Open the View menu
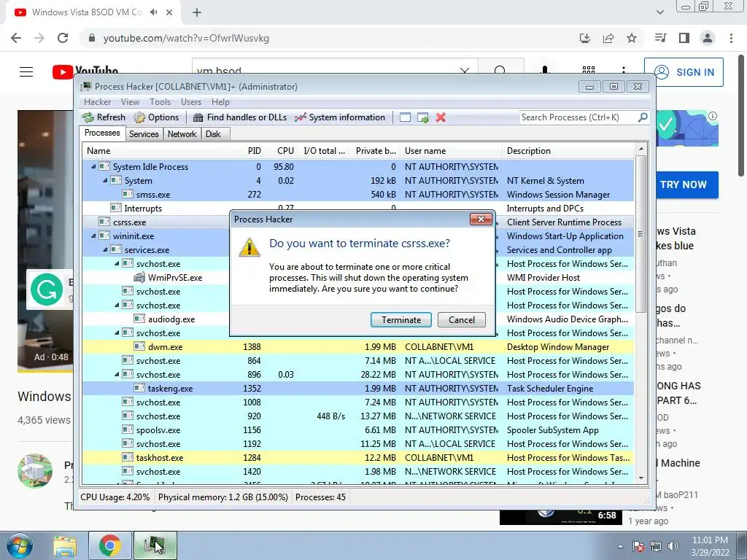This screenshot has width=747, height=560. (x=130, y=102)
